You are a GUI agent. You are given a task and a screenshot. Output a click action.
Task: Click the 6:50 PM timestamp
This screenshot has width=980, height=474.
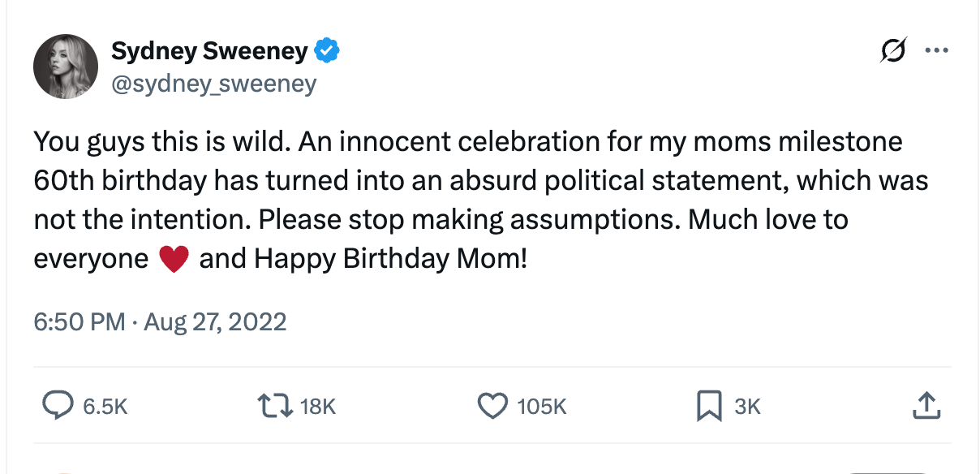[x=79, y=322]
